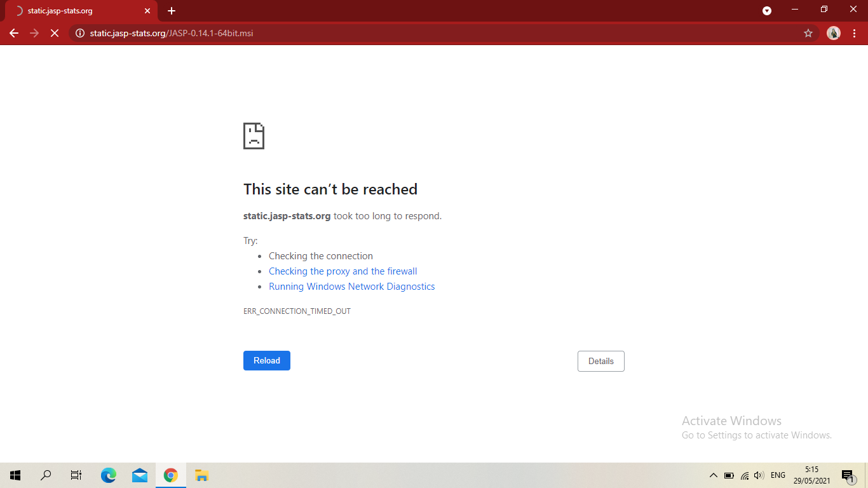Screen dimensions: 868x488
Task: Expand hidden icons in the system tray
Action: pyautogui.click(x=713, y=475)
